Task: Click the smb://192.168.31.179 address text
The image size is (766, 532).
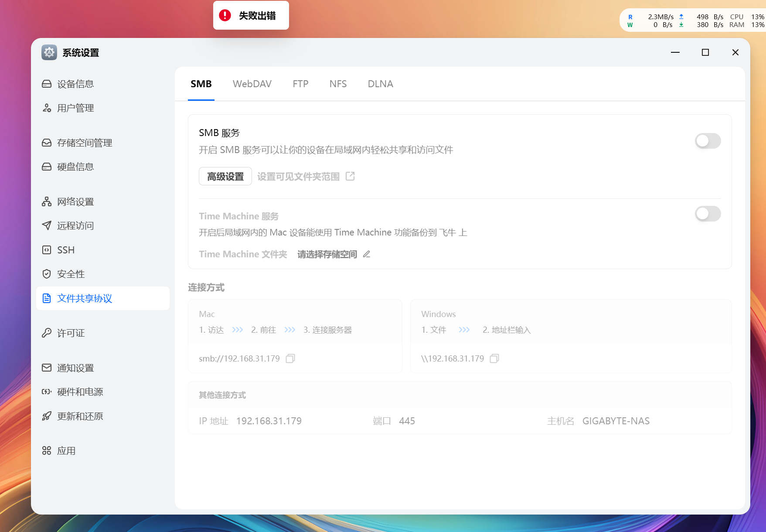Action: point(239,358)
